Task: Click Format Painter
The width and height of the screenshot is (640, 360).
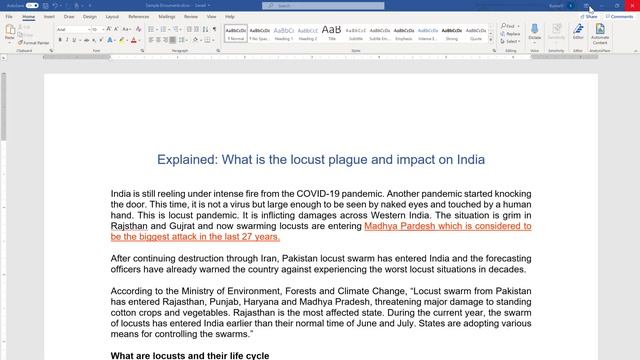Action: click(x=33, y=43)
